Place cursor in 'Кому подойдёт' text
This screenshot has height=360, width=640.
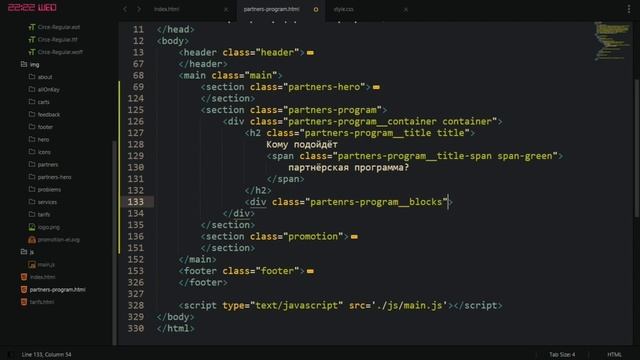pyautogui.click(x=302, y=144)
